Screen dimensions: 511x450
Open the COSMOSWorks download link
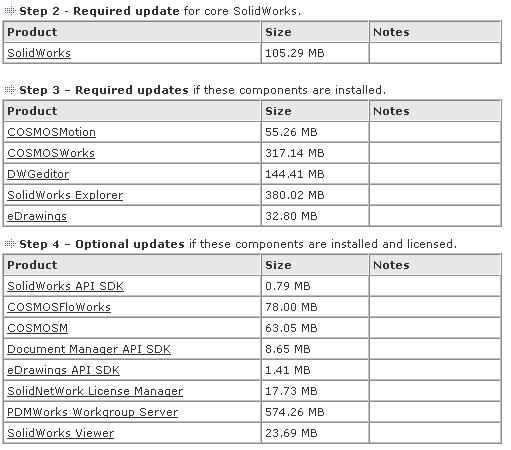[51, 153]
